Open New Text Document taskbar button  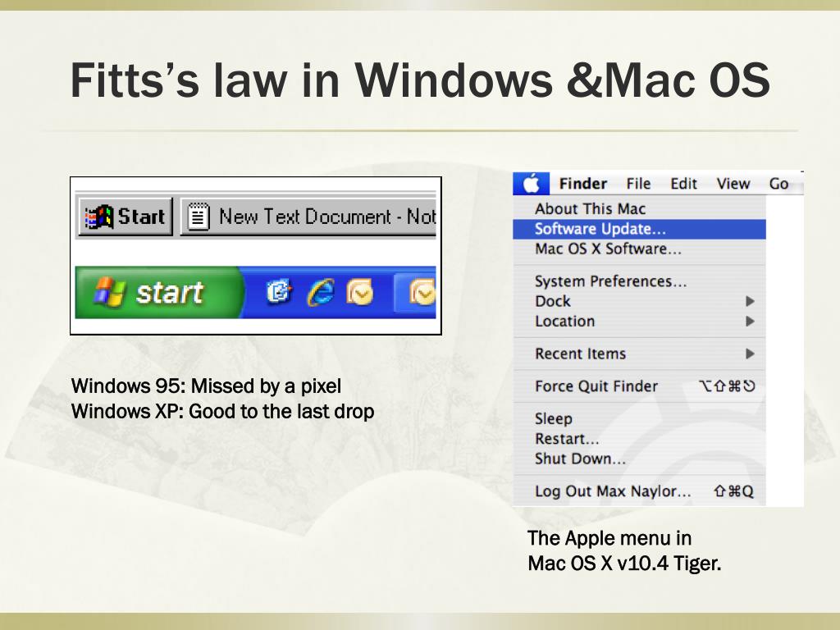click(x=308, y=217)
